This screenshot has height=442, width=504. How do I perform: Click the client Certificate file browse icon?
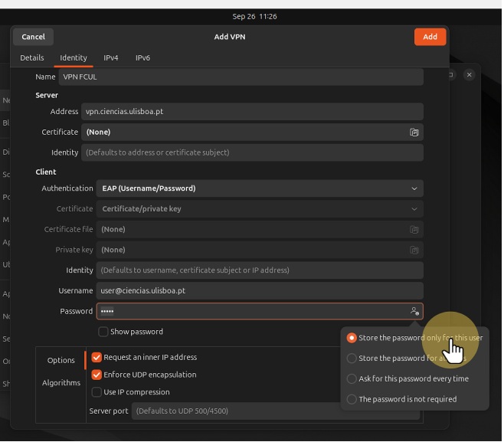click(414, 230)
